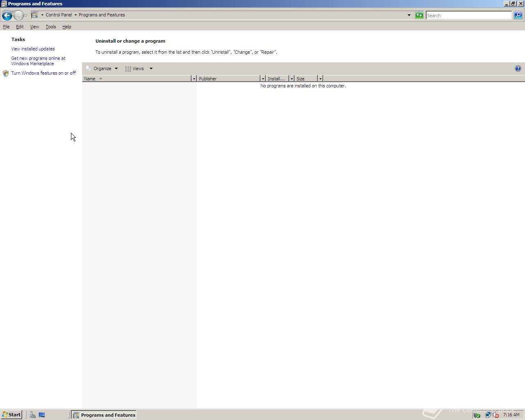Open the address bar history dropdown
This screenshot has width=525, height=420.
[409, 15]
